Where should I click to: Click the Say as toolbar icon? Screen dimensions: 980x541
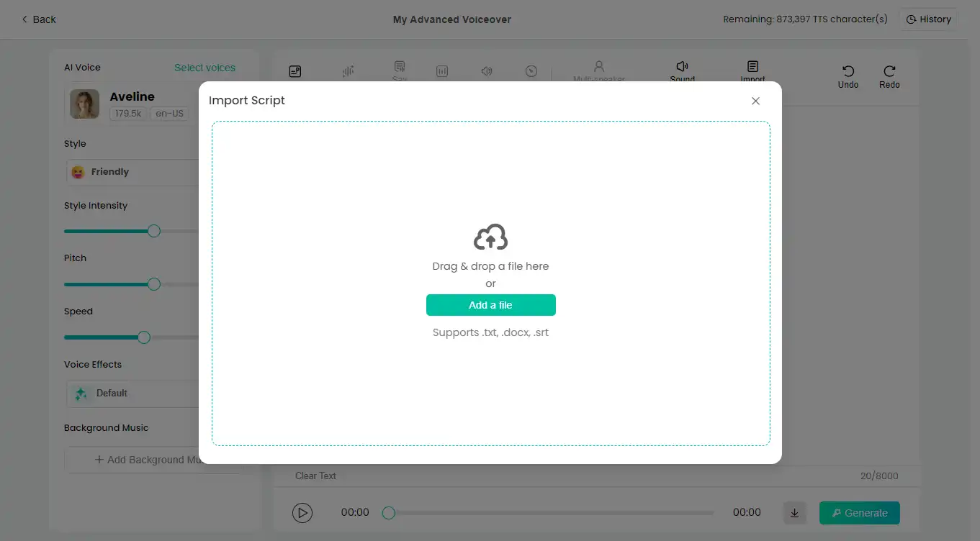[400, 71]
